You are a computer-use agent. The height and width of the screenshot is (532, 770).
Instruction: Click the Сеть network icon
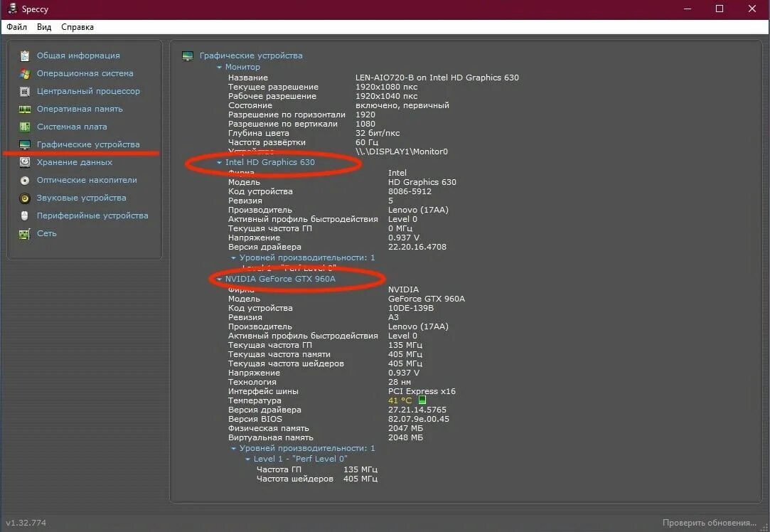(25, 234)
